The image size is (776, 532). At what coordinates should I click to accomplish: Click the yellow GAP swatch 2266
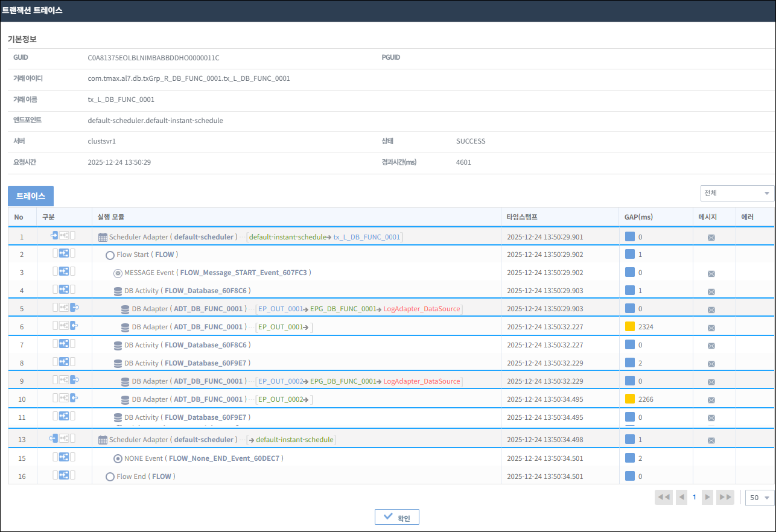tap(630, 399)
